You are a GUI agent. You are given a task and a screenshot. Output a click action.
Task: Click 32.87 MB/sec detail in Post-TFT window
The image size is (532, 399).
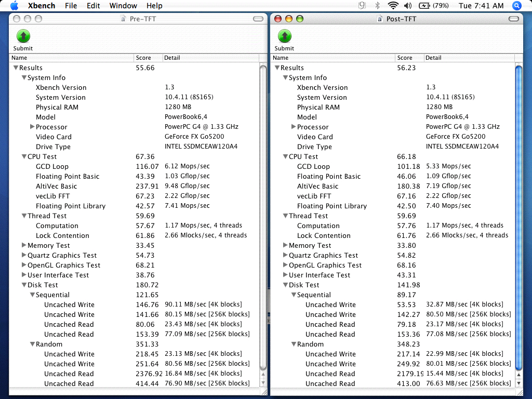tap(464, 304)
